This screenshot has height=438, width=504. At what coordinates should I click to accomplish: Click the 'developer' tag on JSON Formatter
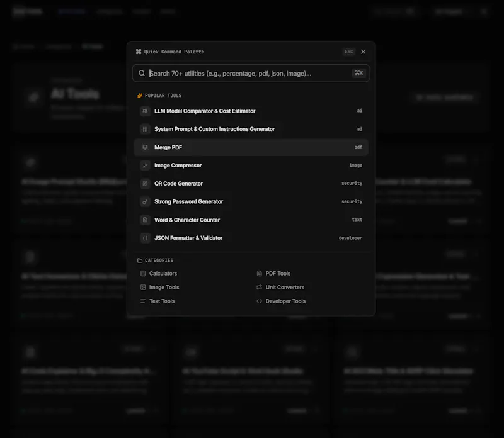350,238
